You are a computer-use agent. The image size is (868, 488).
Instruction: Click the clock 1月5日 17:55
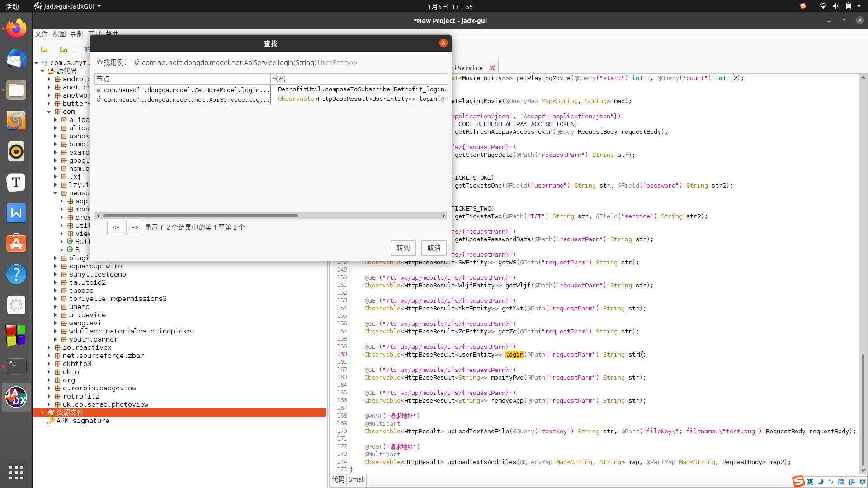pos(450,6)
